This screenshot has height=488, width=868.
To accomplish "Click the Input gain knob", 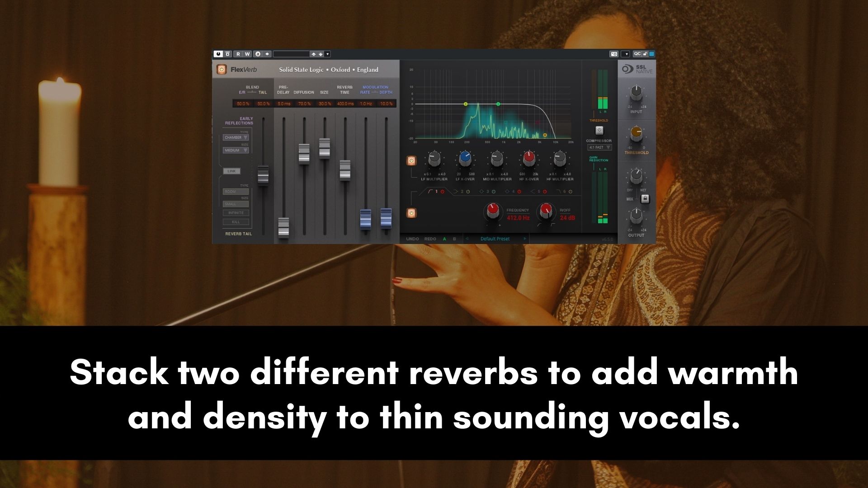I will (x=636, y=93).
